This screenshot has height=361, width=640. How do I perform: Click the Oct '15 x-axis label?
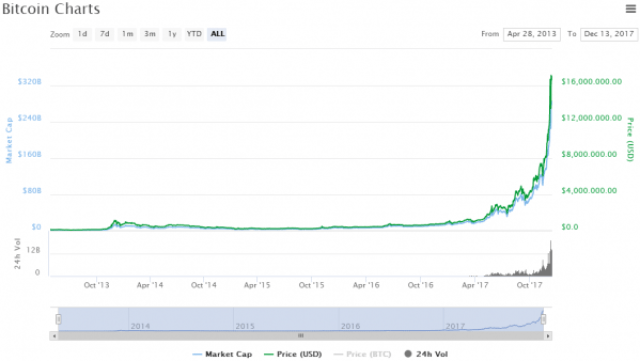click(x=311, y=285)
